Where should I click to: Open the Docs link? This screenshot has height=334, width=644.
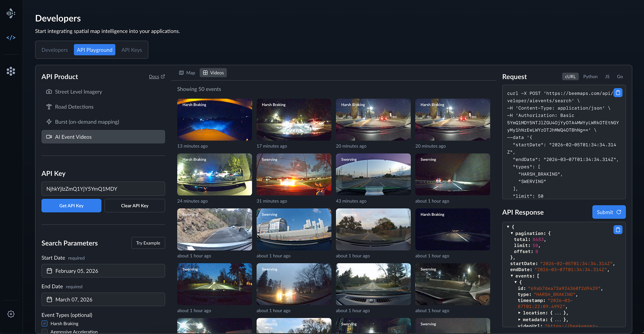157,76
